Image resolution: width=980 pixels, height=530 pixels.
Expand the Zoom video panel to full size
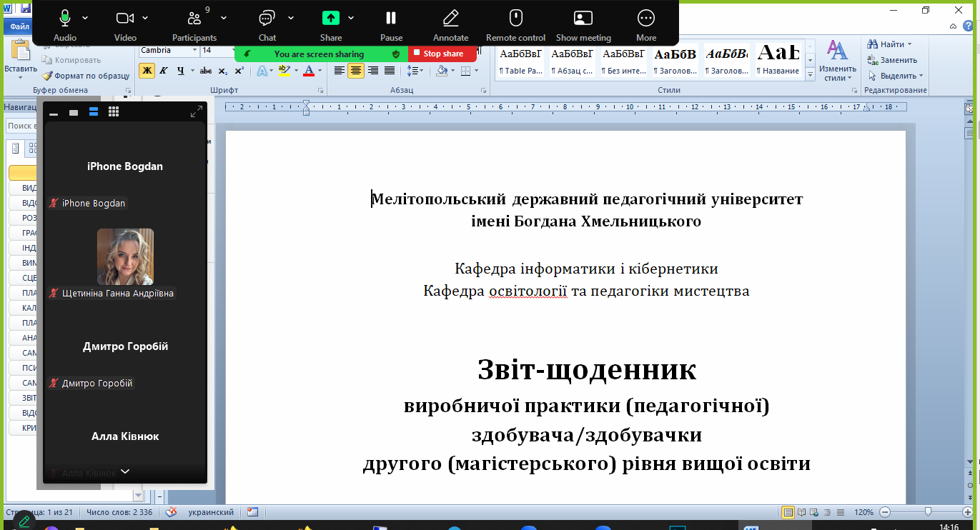[197, 111]
